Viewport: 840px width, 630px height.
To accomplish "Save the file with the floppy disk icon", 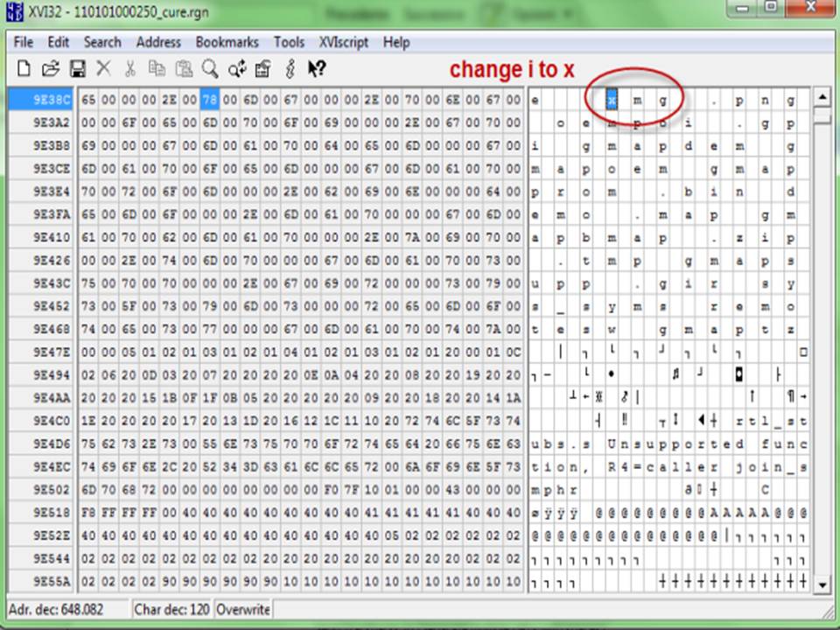I will [x=78, y=68].
